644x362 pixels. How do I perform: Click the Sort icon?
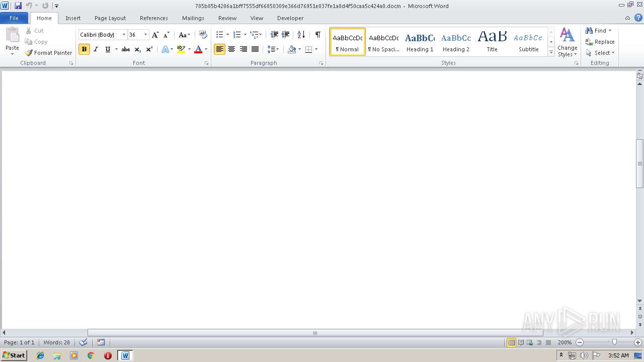[x=301, y=35]
